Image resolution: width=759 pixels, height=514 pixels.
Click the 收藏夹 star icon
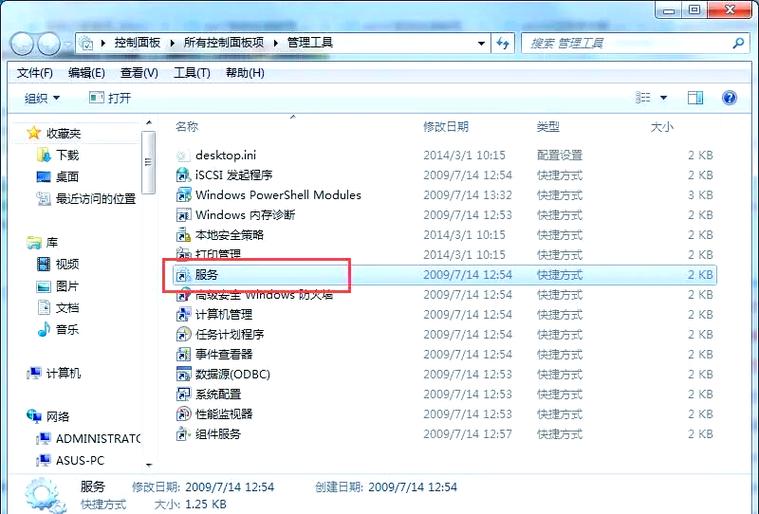point(33,133)
